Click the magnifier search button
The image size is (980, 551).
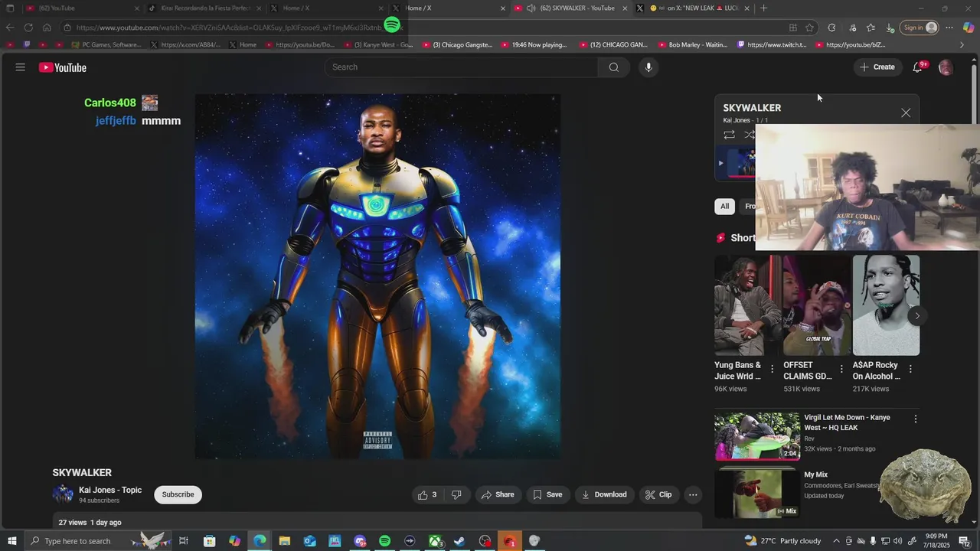pyautogui.click(x=613, y=67)
